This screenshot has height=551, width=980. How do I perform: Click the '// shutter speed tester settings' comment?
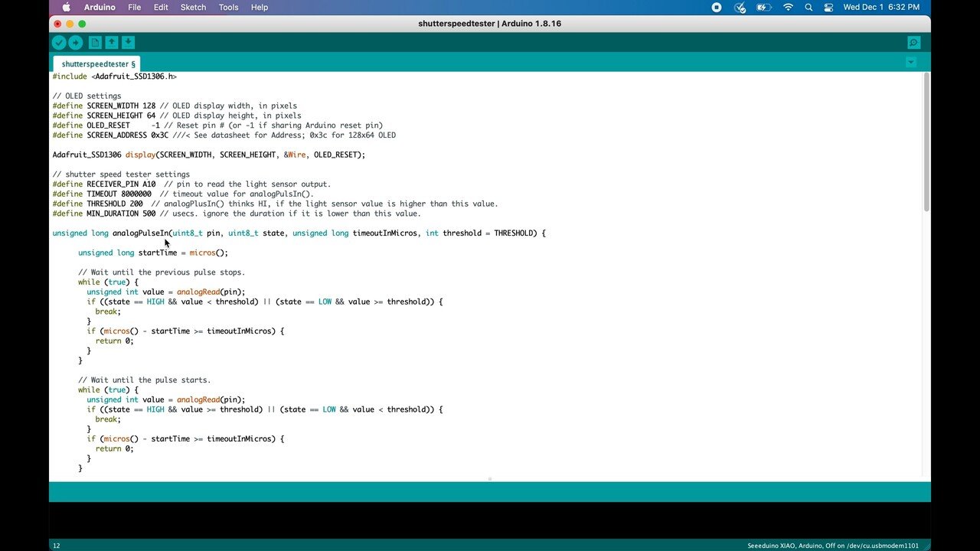(x=121, y=174)
